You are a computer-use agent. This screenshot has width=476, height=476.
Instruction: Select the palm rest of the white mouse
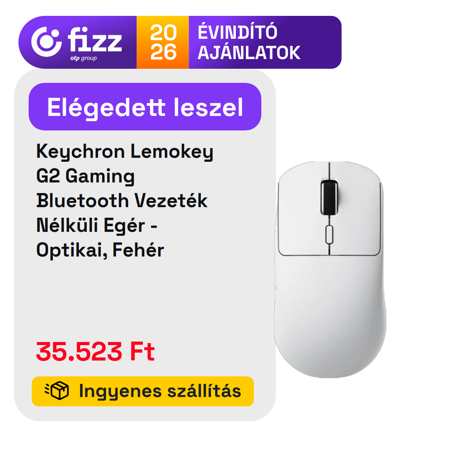click(x=330, y=316)
